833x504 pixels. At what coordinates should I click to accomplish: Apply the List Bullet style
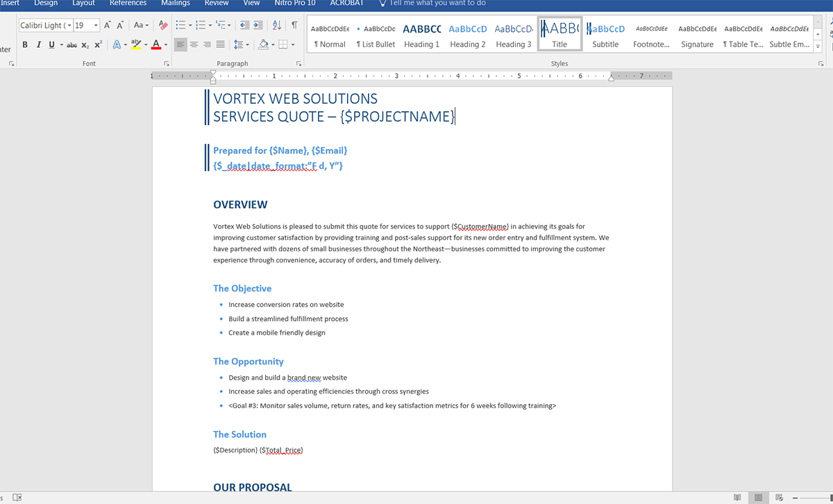coord(376,35)
